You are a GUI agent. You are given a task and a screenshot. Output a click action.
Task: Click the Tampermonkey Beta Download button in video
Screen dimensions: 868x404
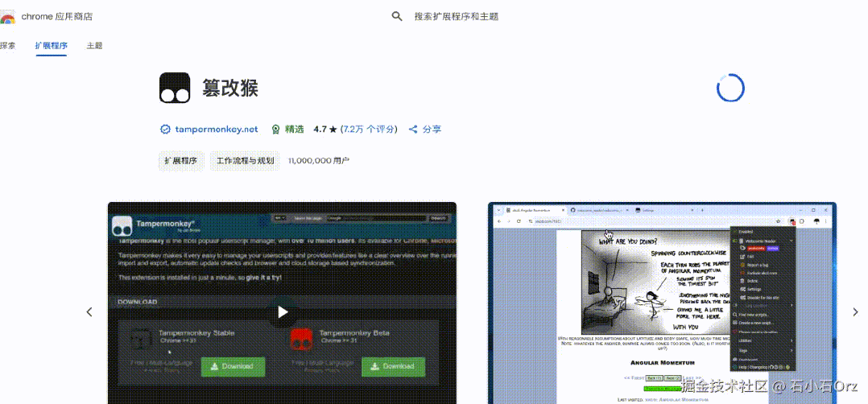click(x=393, y=366)
